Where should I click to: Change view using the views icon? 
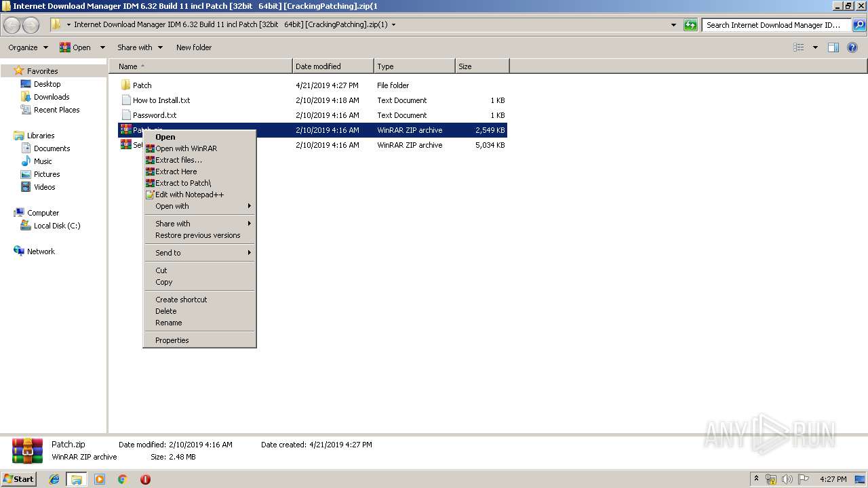click(x=799, y=47)
